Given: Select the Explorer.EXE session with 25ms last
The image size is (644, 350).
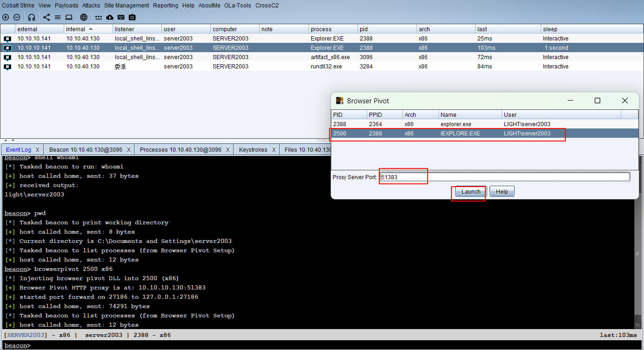Looking at the screenshot, I should click(x=322, y=39).
